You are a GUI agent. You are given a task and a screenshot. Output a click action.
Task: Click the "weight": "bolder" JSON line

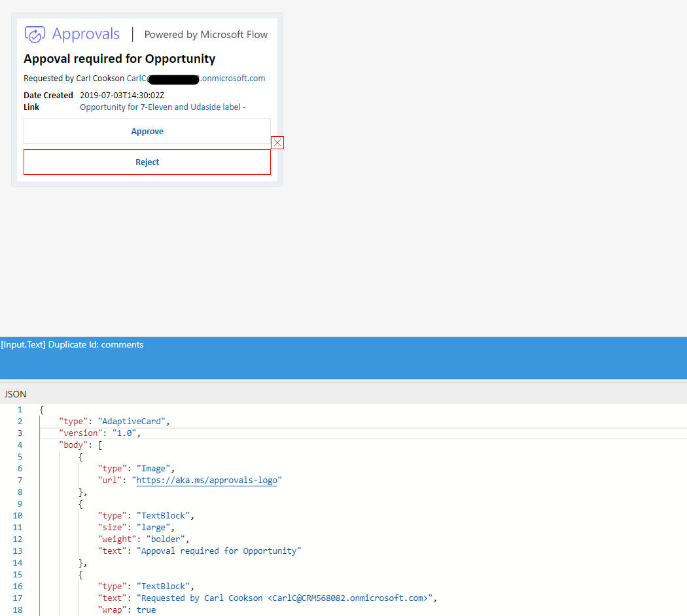click(143, 539)
